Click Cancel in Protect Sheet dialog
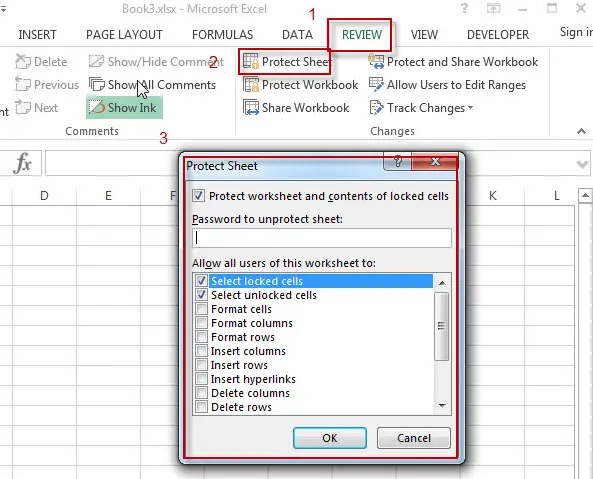Viewport: 593px width, 479px height. [414, 438]
